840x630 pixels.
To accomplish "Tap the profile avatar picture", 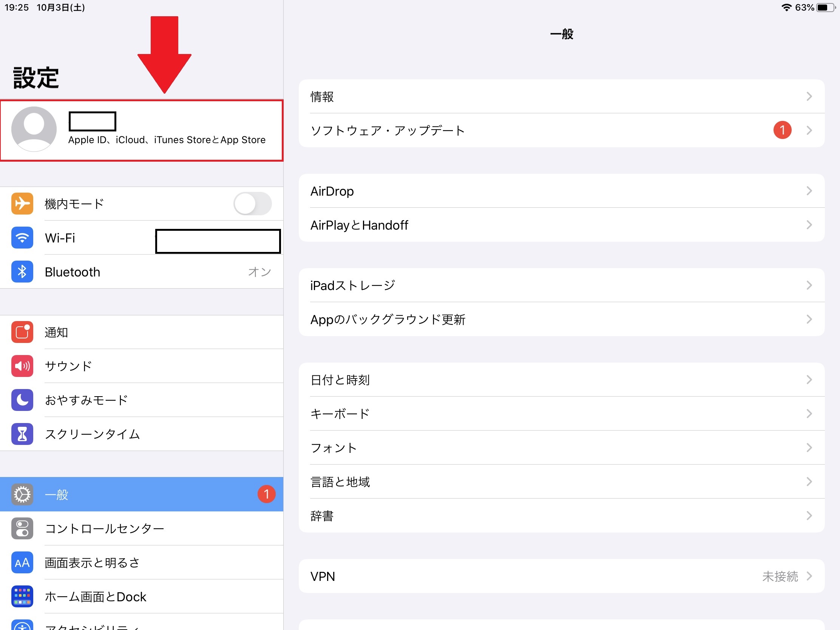I will click(x=34, y=129).
